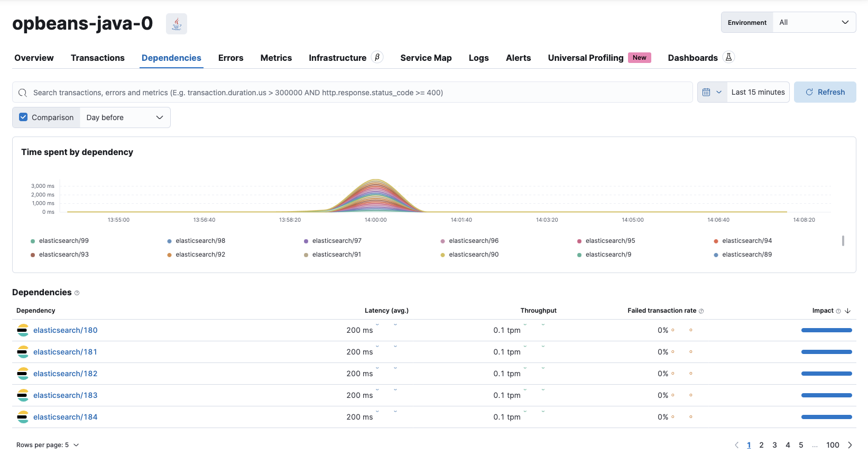Viewport: 868px width, 472px height.
Task: Click the chart legend scrollbar
Action: pos(843,241)
